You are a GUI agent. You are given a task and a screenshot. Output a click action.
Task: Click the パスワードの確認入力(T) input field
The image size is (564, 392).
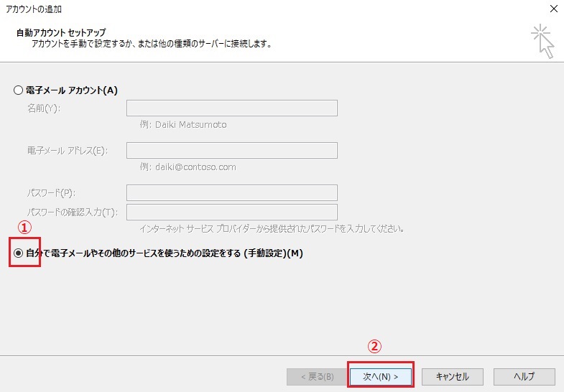(232, 213)
